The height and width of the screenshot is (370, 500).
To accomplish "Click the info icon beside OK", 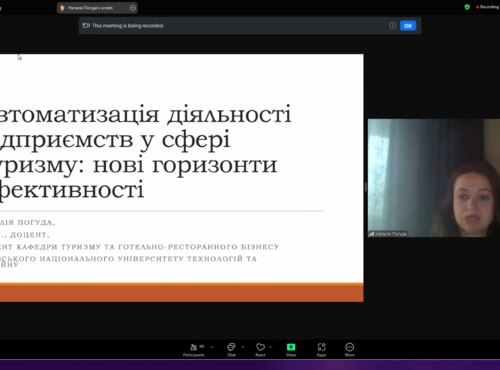I will pos(393,26).
